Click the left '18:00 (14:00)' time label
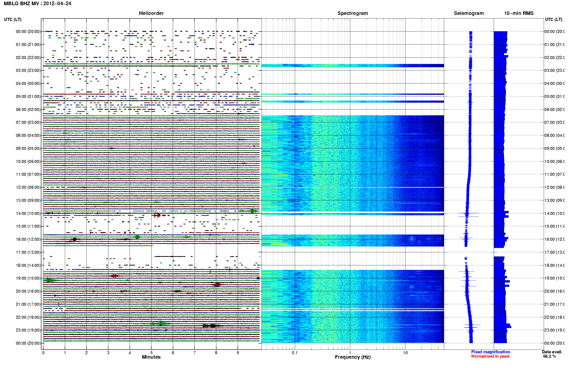 28,265
